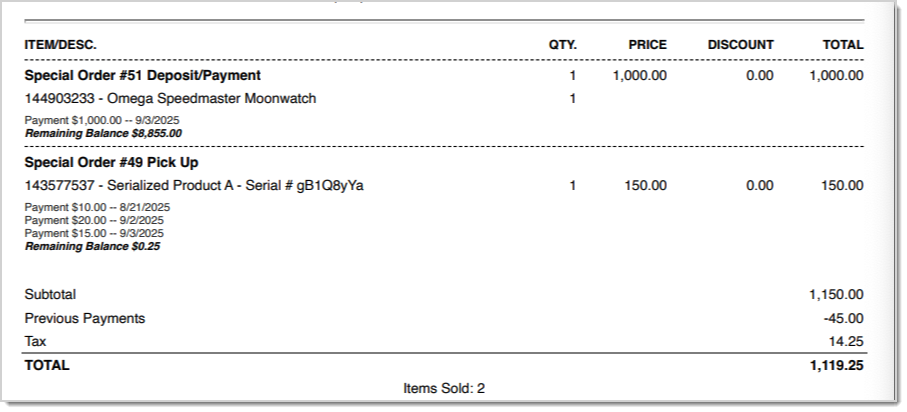Screen dimensions: 907x412
Task: Select the Remaining Balance $0.25 text
Action: [x=92, y=246]
